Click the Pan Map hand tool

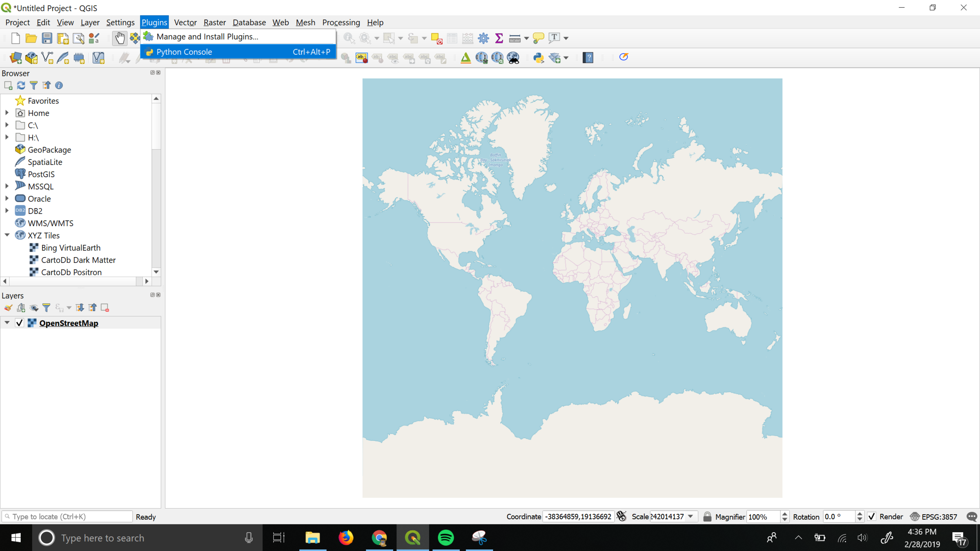[120, 38]
